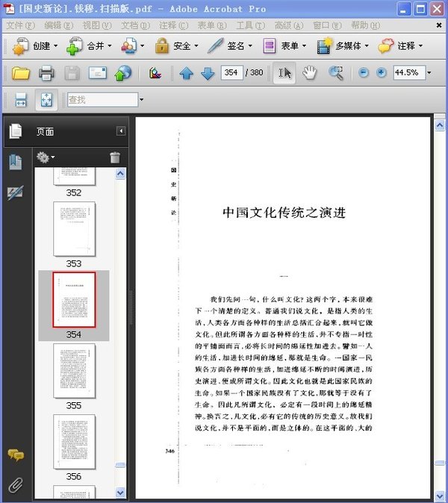Go to next page with down arrow

[x=208, y=73]
